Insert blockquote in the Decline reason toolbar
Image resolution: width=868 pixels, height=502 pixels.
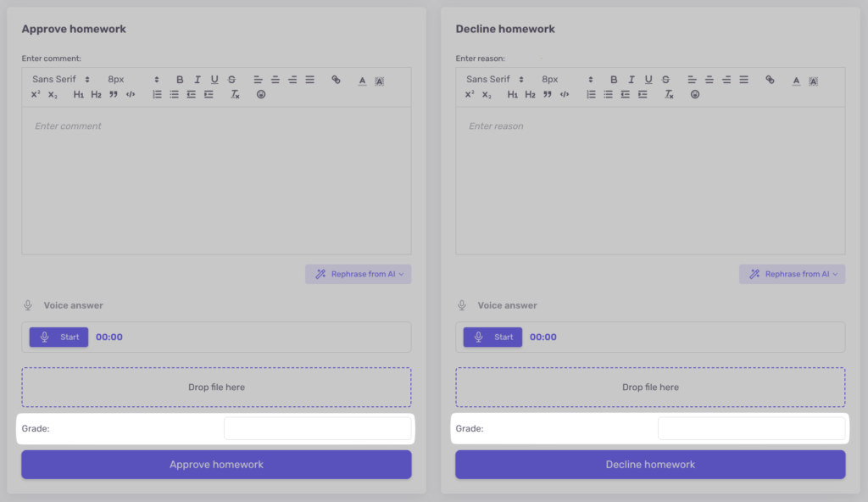point(548,94)
